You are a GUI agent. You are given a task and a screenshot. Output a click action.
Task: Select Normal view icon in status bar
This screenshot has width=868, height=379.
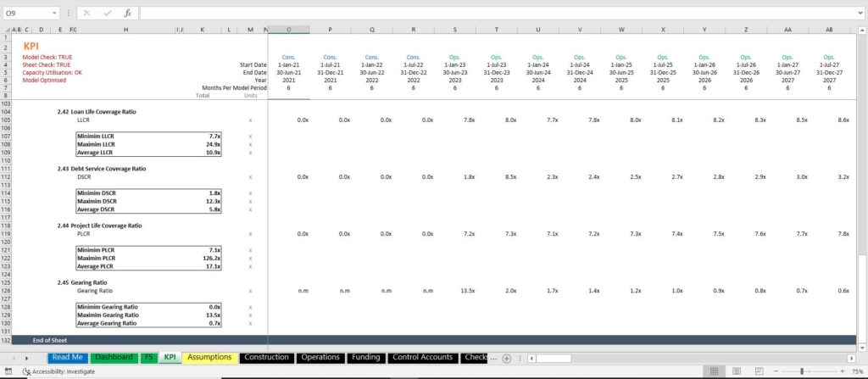(x=714, y=371)
